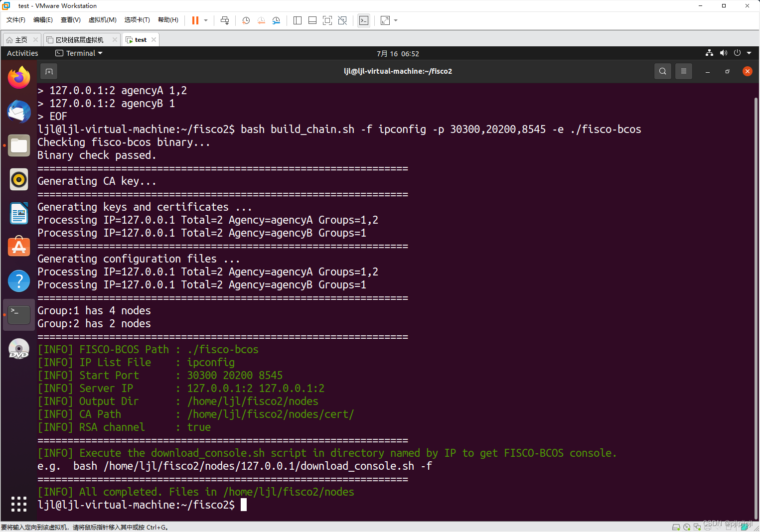Open Rhythmbox music player from the dock

click(19, 179)
